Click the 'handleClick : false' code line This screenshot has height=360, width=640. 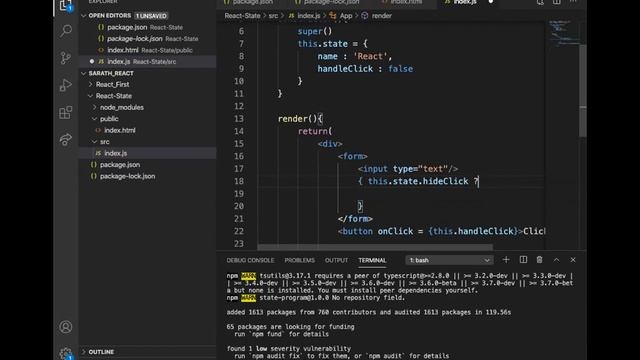pos(365,69)
